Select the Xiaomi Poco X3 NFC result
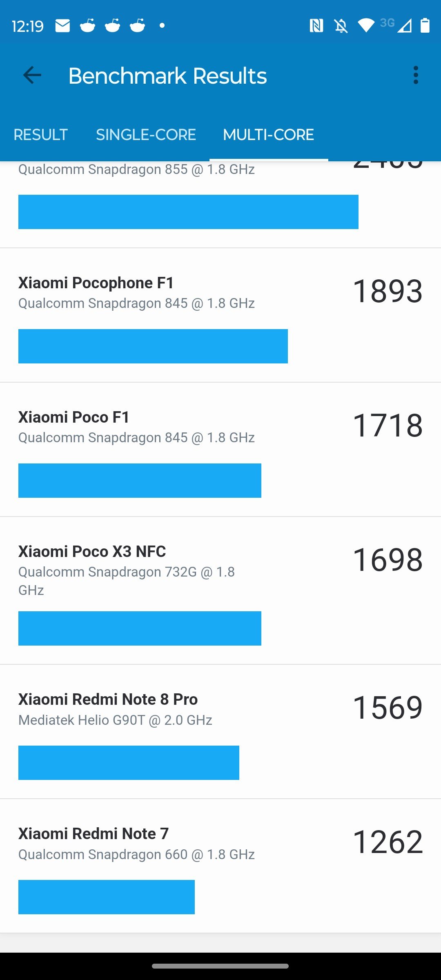This screenshot has width=441, height=980. (220, 591)
